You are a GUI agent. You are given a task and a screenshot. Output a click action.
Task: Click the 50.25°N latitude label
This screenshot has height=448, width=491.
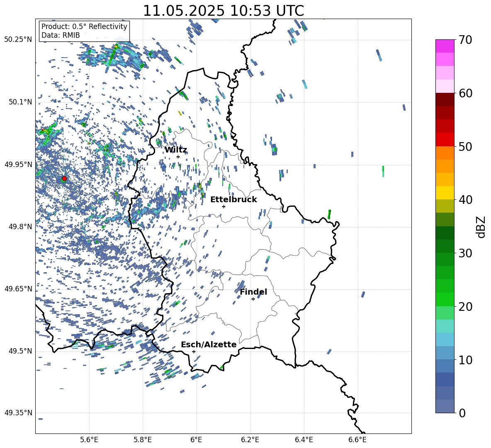tap(18, 39)
